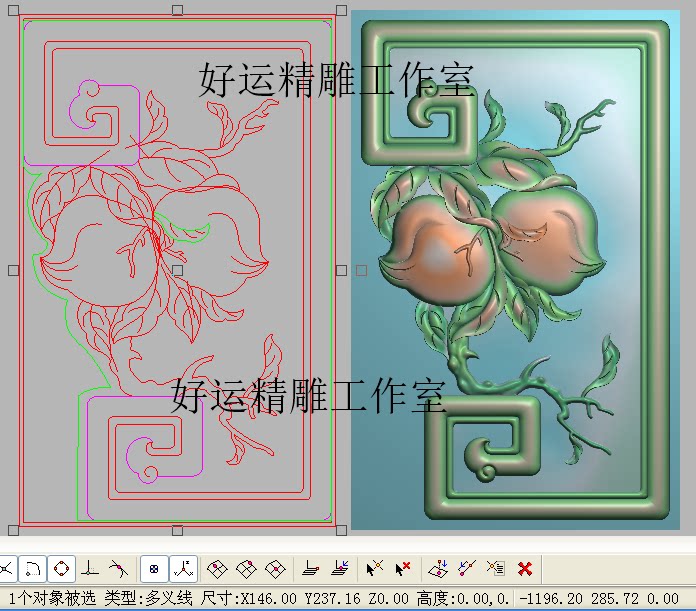This screenshot has width=696, height=611.
Task: Open the snap options list icon
Action: coord(495,568)
